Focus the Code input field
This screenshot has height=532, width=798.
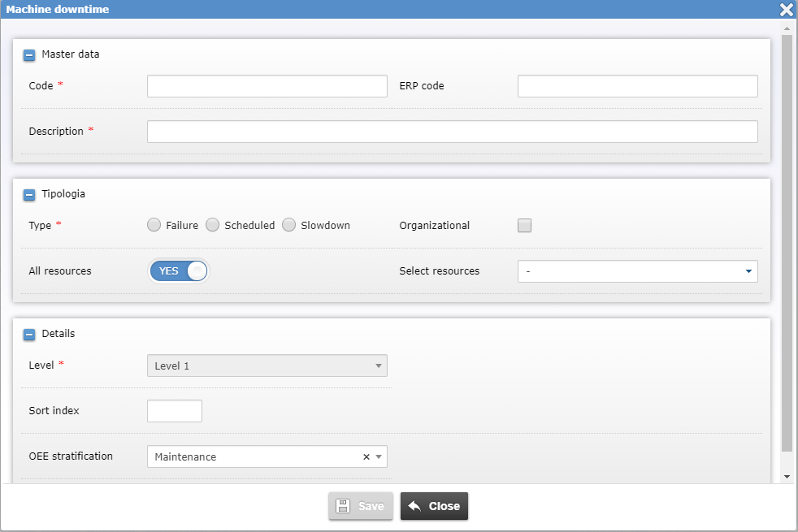pos(267,86)
